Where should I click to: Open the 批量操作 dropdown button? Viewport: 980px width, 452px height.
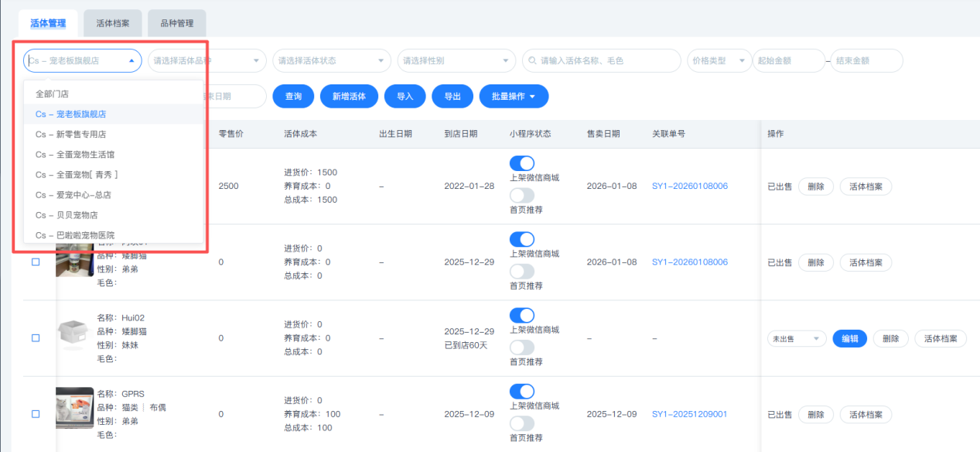[514, 96]
